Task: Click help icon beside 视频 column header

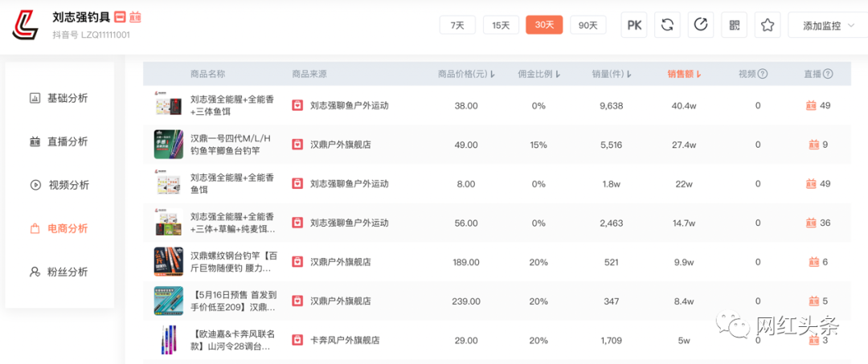Action: 763,74
